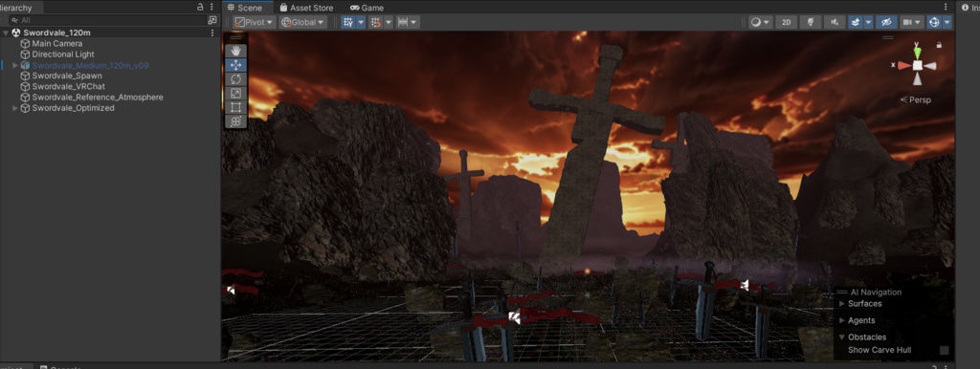Toggle the Hierarchy panel lock icon
The width and height of the screenshot is (980, 369).
pyautogui.click(x=200, y=7)
